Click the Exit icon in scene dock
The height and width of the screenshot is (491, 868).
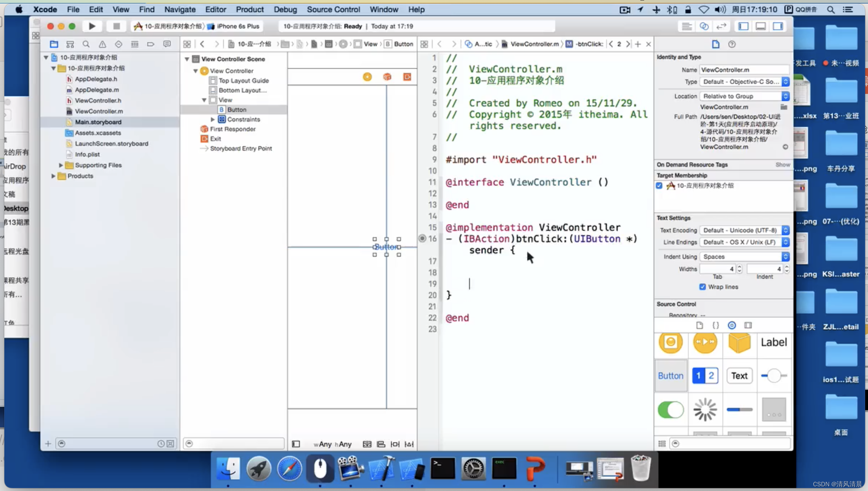click(x=407, y=77)
